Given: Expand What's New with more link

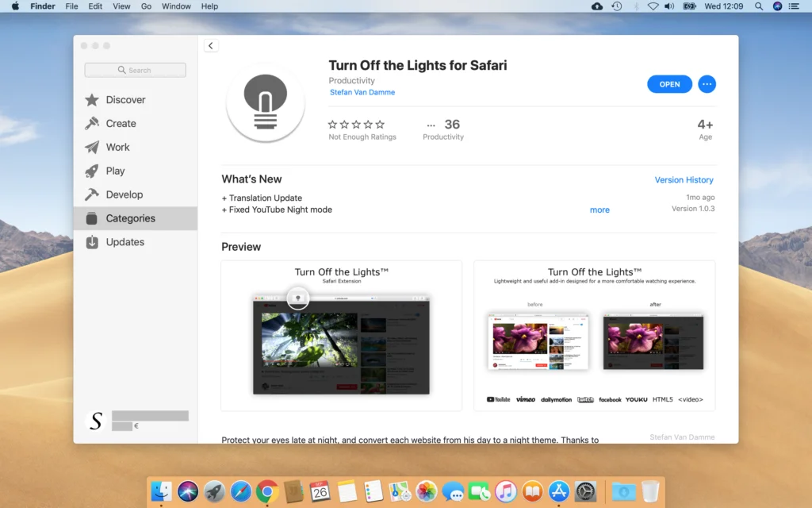Looking at the screenshot, I should point(599,210).
